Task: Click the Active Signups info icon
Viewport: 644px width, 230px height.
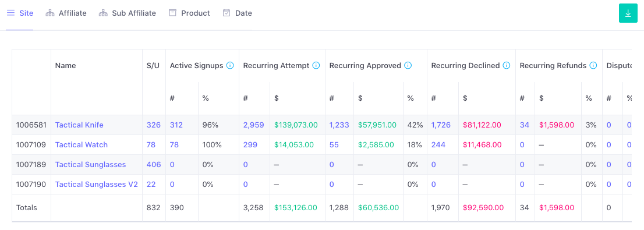Action: (230, 65)
